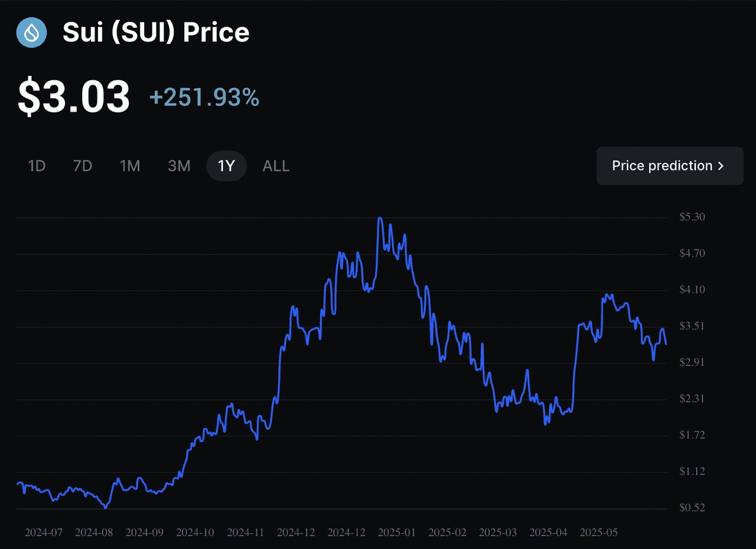The height and width of the screenshot is (549, 756).
Task: Click the chart's highest peak near $5.30
Action: 380,218
